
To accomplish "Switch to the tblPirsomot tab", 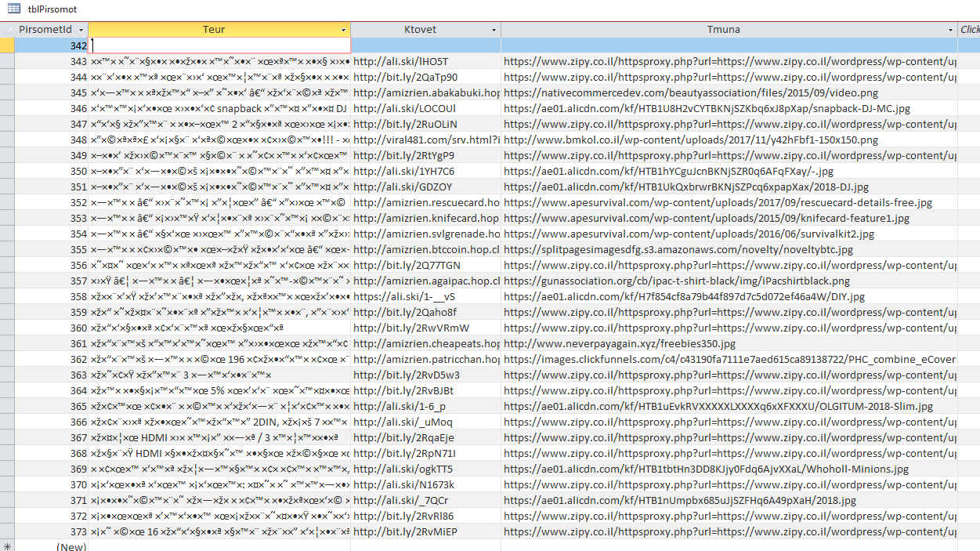I will pyautogui.click(x=52, y=8).
